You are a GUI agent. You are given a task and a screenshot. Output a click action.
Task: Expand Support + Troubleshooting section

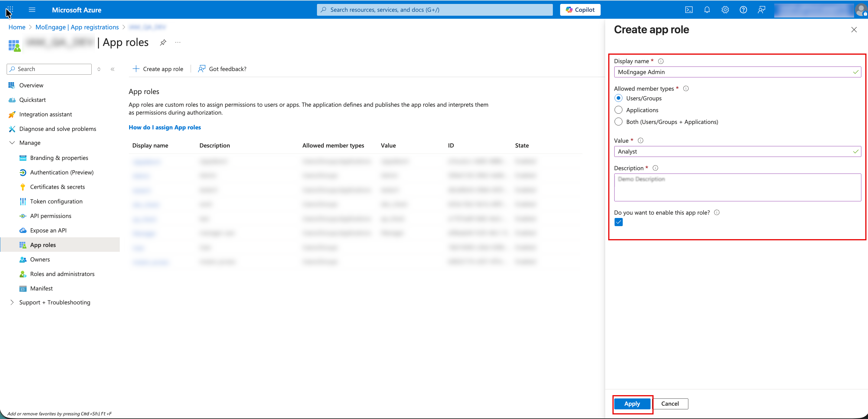click(12, 302)
